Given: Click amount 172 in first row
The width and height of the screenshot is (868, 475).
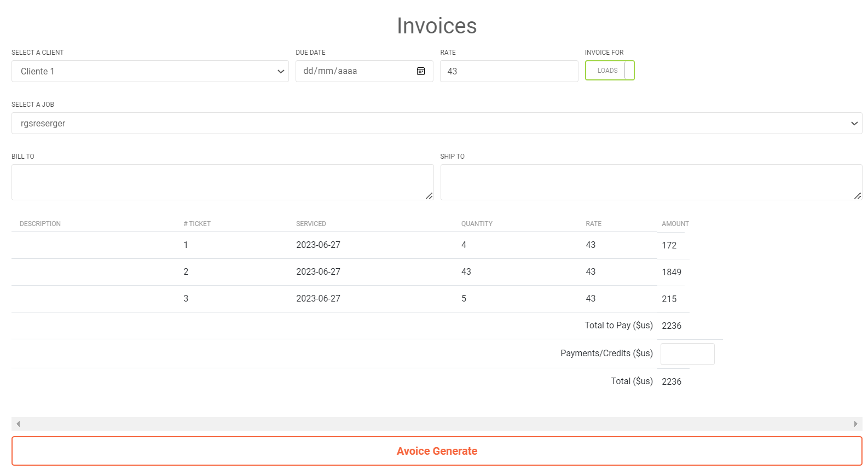Looking at the screenshot, I should coord(669,246).
